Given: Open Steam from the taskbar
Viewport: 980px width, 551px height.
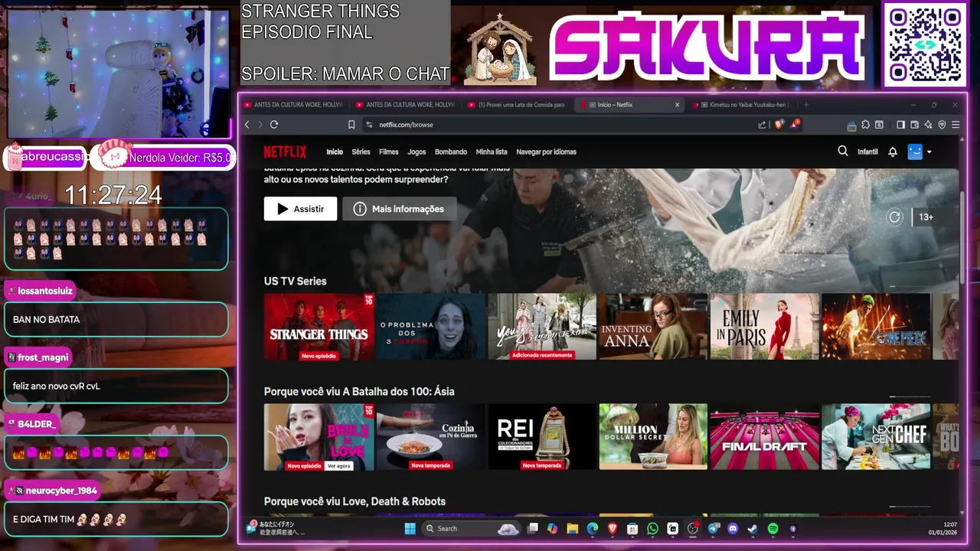Looking at the screenshot, I should [753, 528].
